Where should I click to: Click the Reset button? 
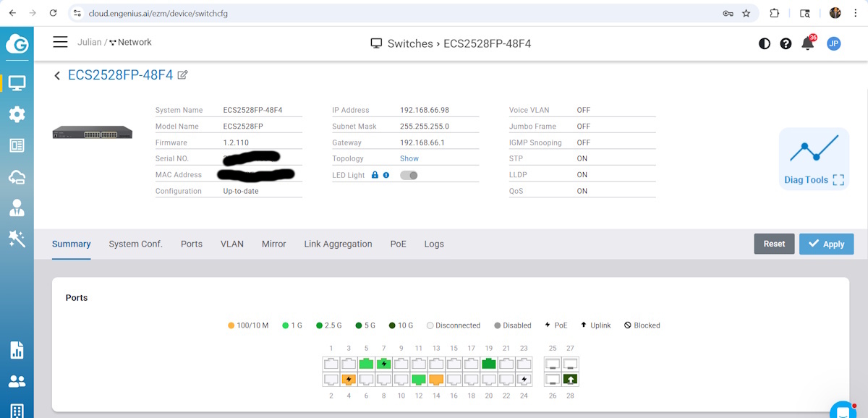click(x=774, y=244)
